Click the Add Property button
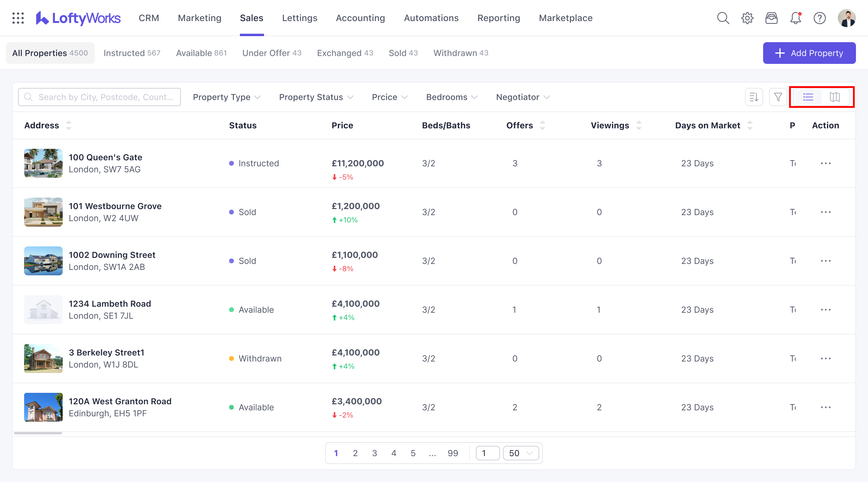This screenshot has height=482, width=868. pyautogui.click(x=809, y=53)
